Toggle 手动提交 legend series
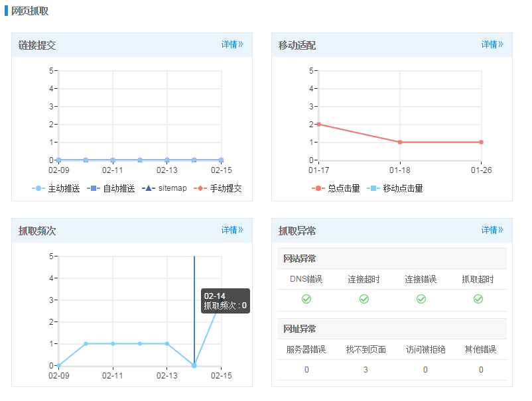 (218, 188)
